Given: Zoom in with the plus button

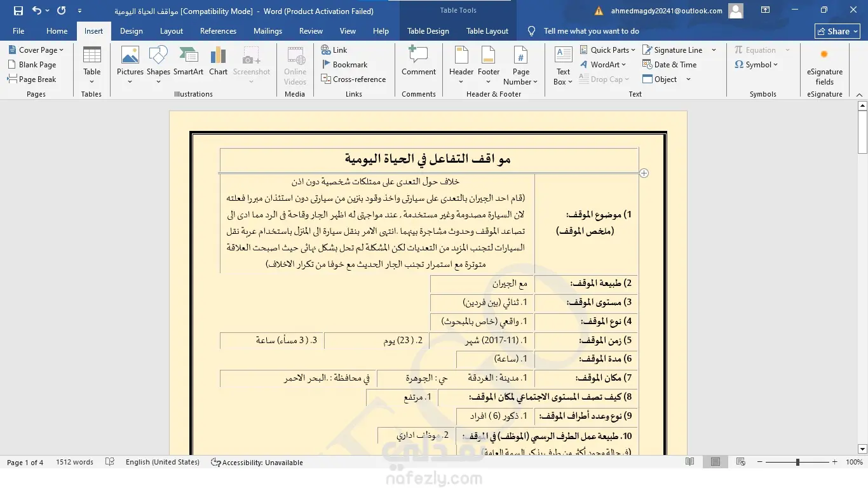Looking at the screenshot, I should tap(835, 462).
